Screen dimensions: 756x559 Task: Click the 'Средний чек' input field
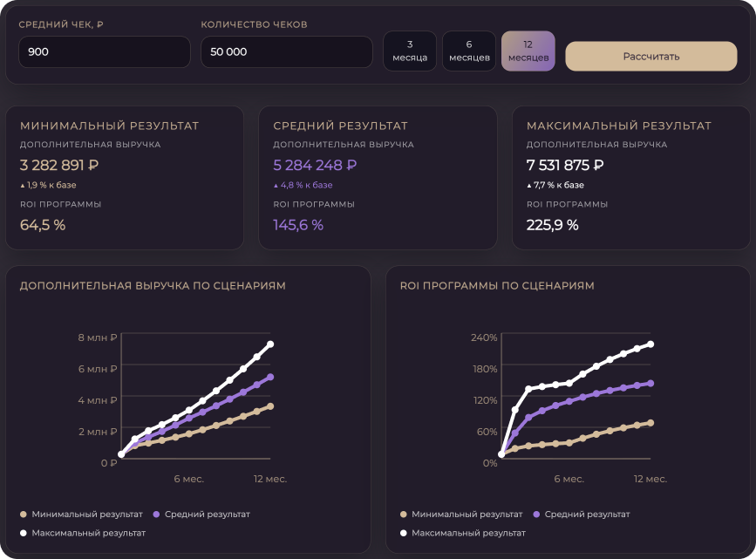[x=104, y=52]
